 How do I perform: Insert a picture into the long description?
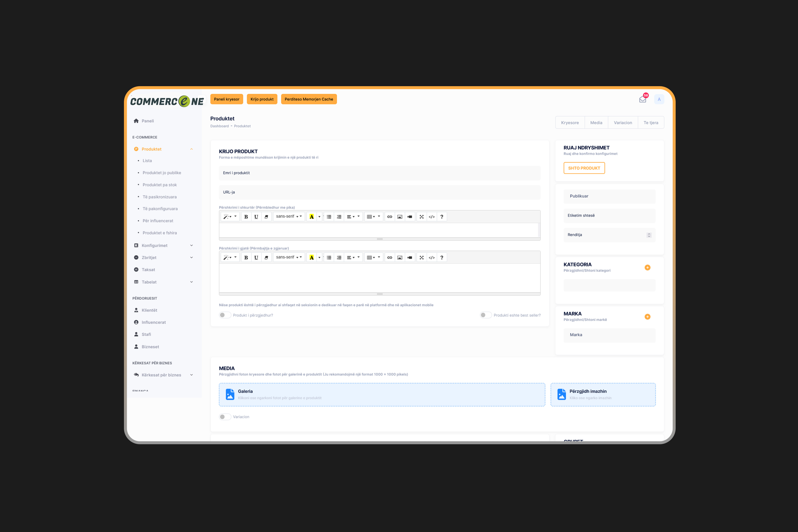click(x=400, y=257)
